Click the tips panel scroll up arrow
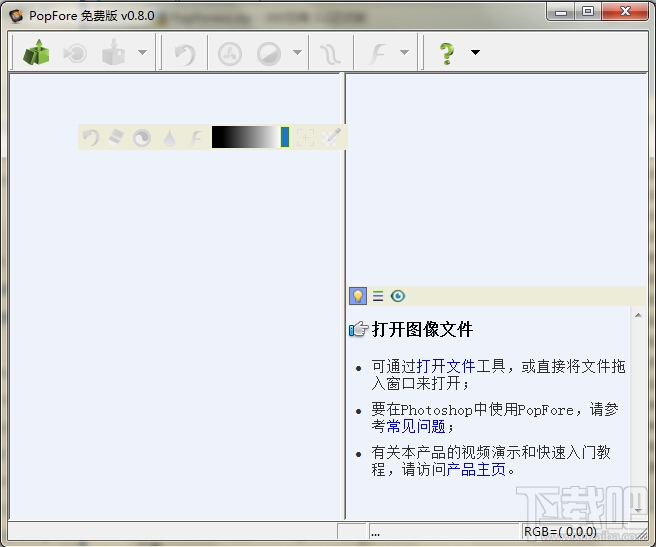 click(638, 315)
